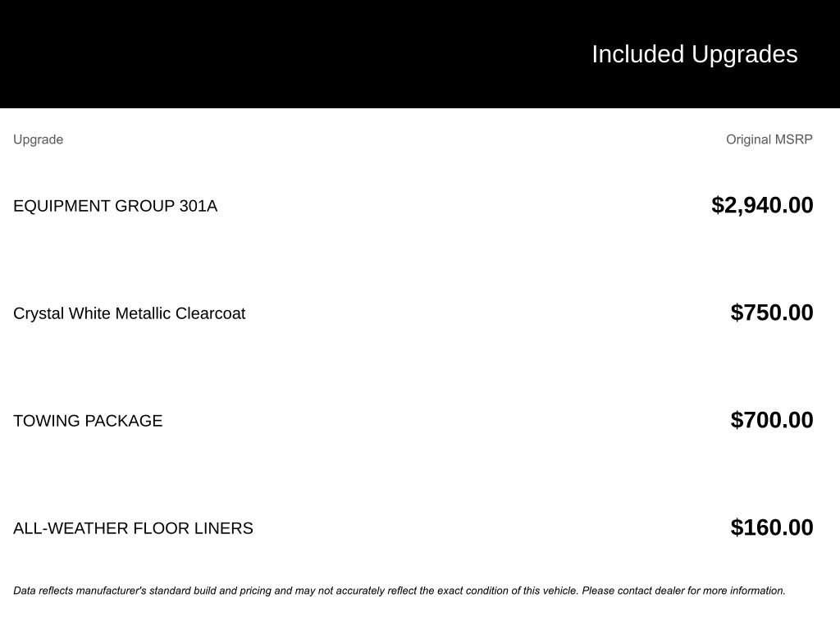Click the word 'Clearcoat' in paint option
Image resolution: width=840 pixels, height=630 pixels.
(210, 313)
